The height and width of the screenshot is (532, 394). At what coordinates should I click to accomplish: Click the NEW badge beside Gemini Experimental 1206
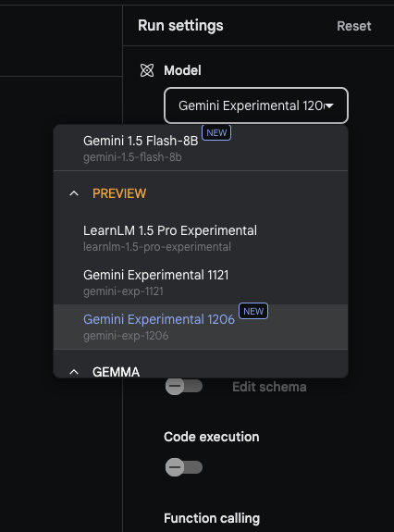click(253, 311)
